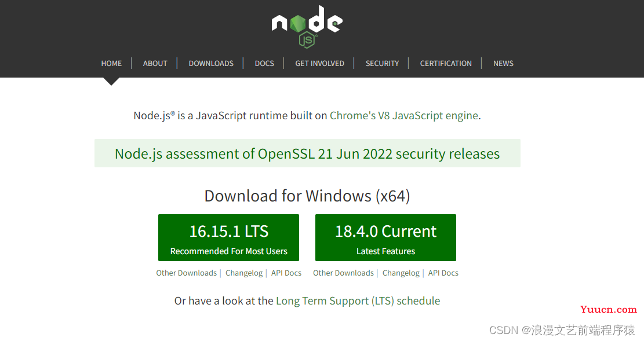Open Other Downloads under 18.4.0 Current

(343, 273)
